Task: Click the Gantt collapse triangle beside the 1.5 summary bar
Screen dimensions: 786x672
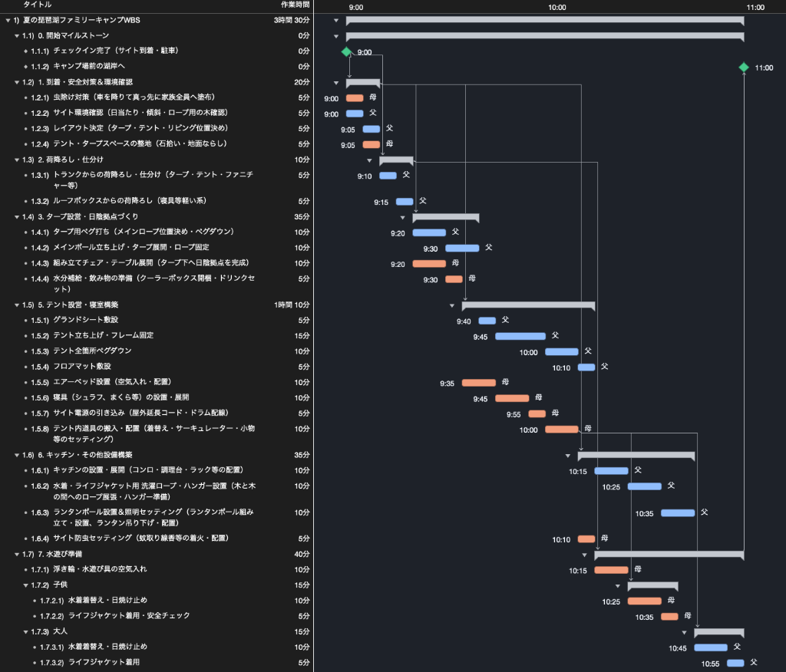Action: pyautogui.click(x=451, y=305)
